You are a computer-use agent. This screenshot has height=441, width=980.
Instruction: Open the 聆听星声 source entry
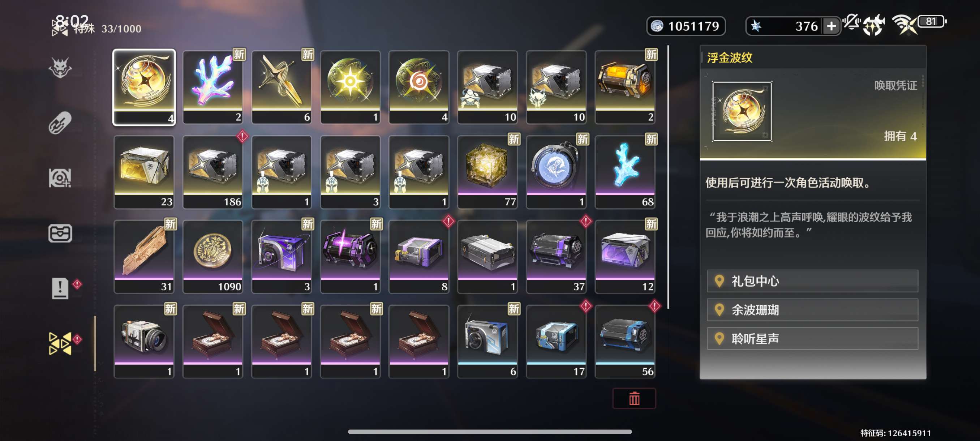813,338
